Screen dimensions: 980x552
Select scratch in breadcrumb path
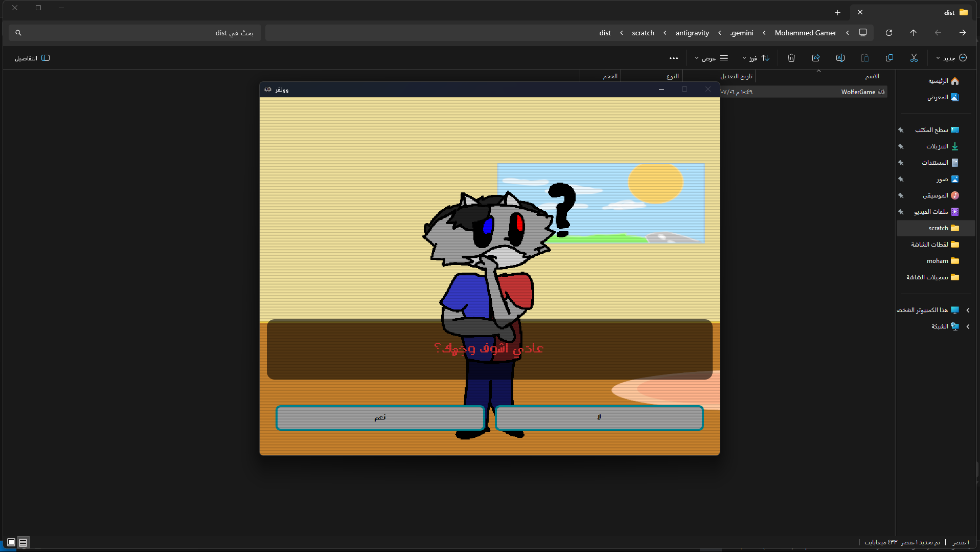[643, 33]
